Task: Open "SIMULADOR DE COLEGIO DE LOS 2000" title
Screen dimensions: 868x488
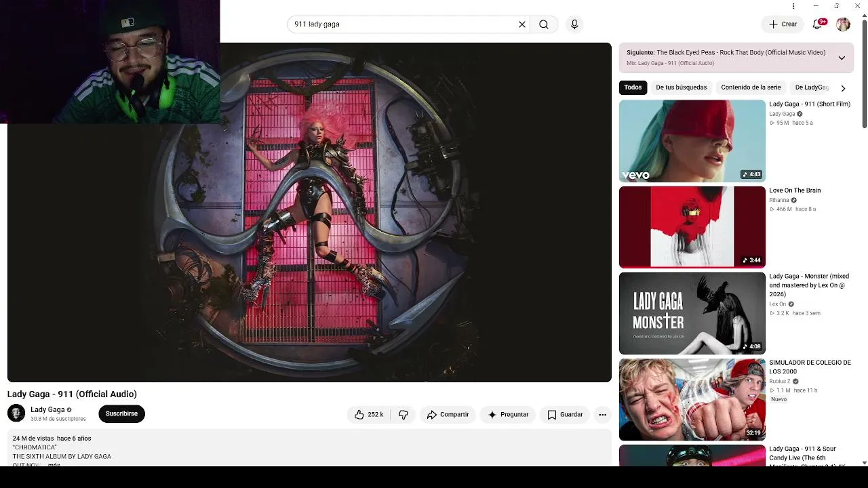Action: [810, 367]
